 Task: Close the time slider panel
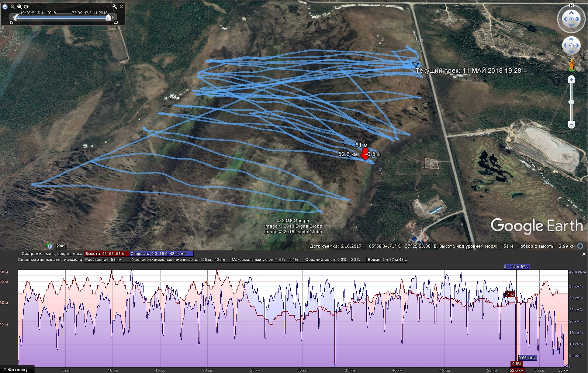coord(121,7)
